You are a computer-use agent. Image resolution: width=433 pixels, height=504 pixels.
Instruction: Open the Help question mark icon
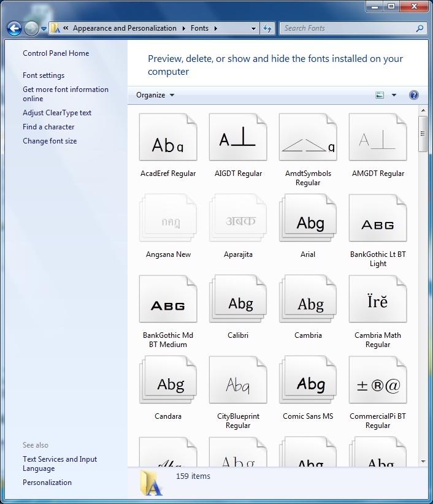414,95
